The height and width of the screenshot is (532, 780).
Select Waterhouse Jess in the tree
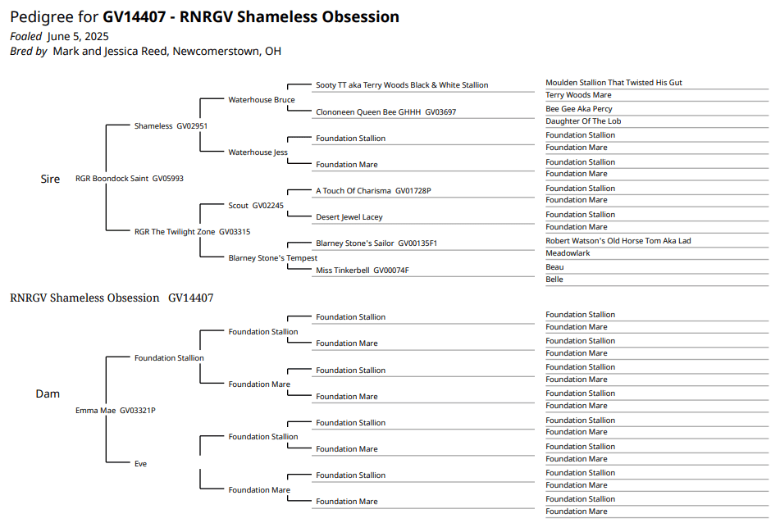coord(258,152)
